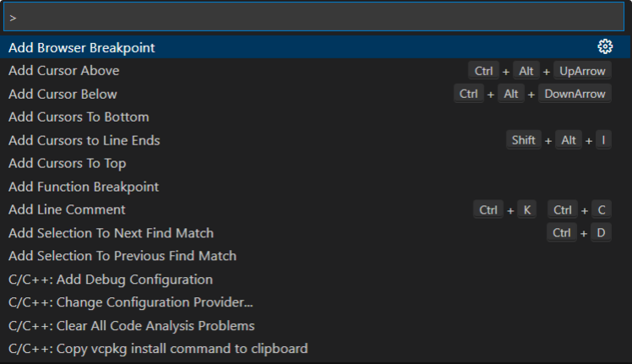Run the Add Cursor Below command

[63, 94]
